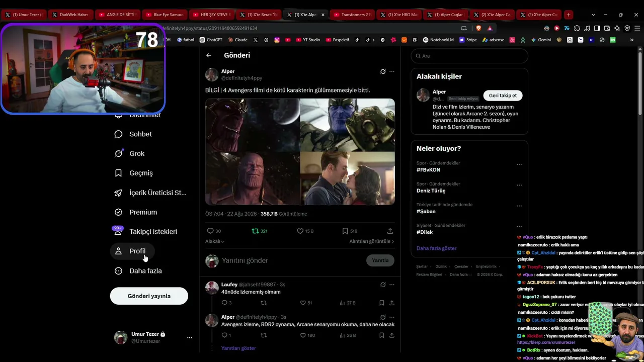This screenshot has width=644, height=362.
Task: Open Sohbet in the sidebar
Action: pos(133,134)
